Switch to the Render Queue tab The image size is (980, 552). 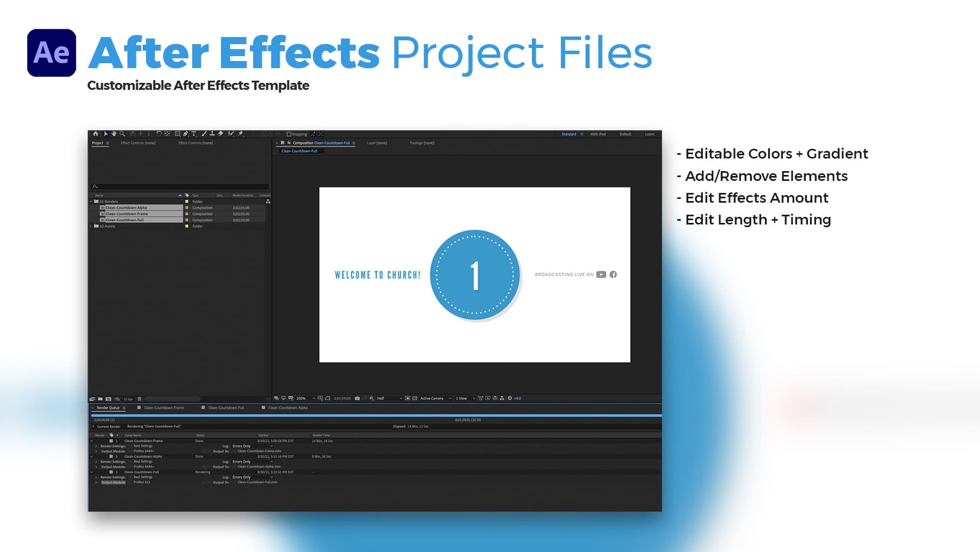click(108, 408)
